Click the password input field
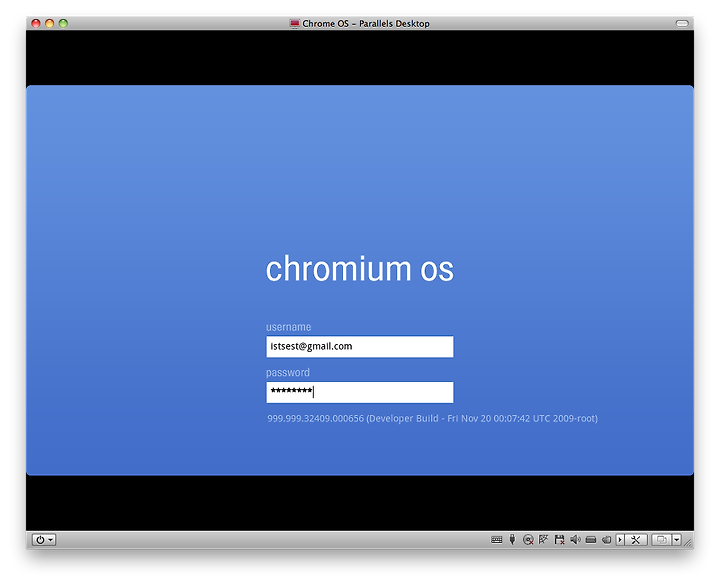 360,392
